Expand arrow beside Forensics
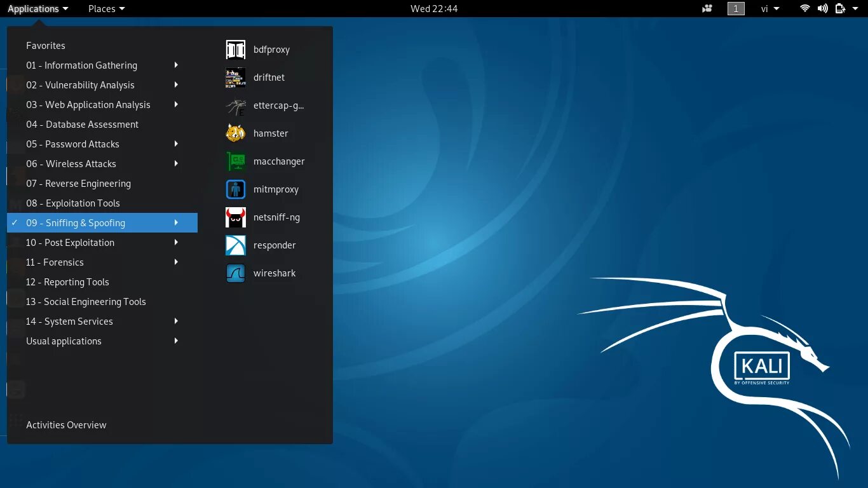This screenshot has width=868, height=488. tap(176, 262)
